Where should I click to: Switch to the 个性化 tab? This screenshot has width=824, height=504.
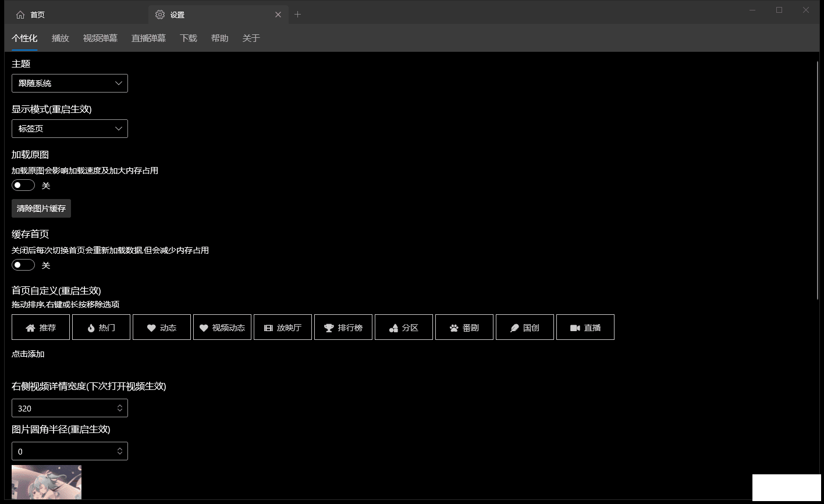click(x=24, y=38)
